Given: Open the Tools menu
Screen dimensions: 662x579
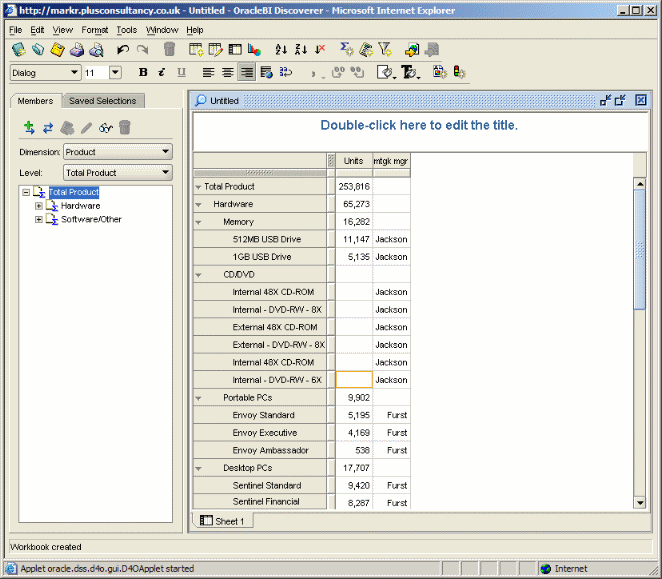Looking at the screenshot, I should click(127, 30).
